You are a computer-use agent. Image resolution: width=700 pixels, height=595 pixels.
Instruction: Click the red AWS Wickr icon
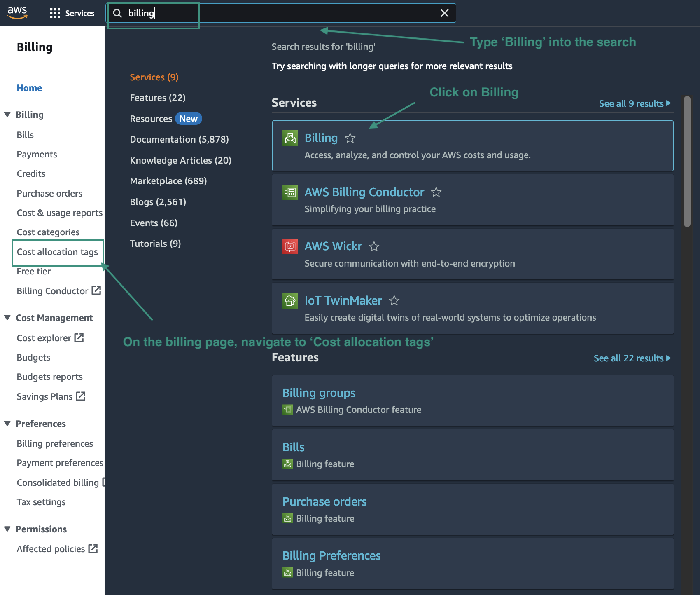290,246
